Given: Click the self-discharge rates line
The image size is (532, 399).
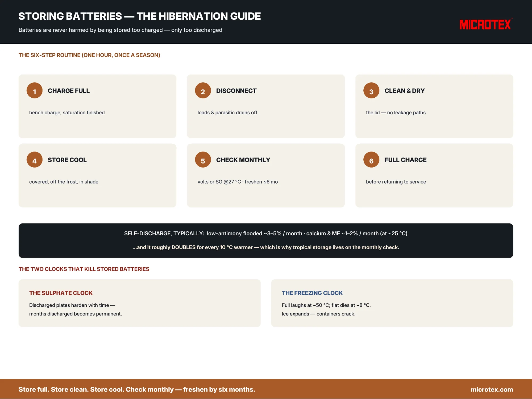Looking at the screenshot, I should [266, 233].
